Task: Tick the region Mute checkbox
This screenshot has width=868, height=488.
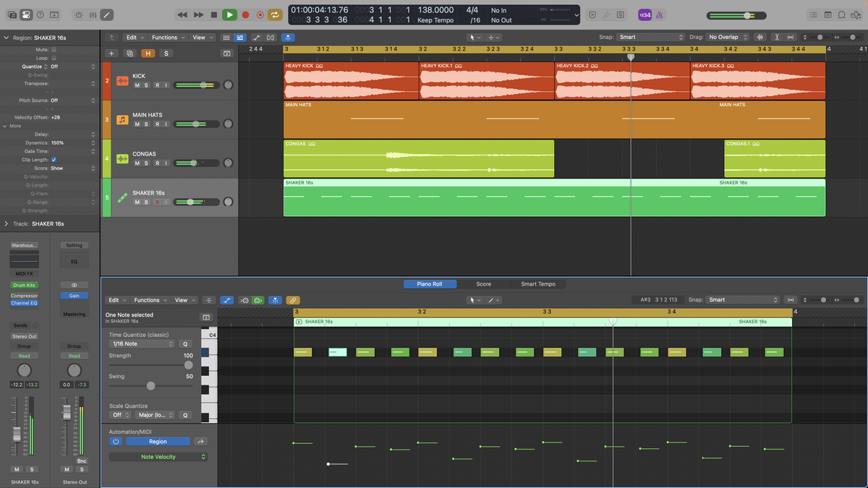Action: 54,49
